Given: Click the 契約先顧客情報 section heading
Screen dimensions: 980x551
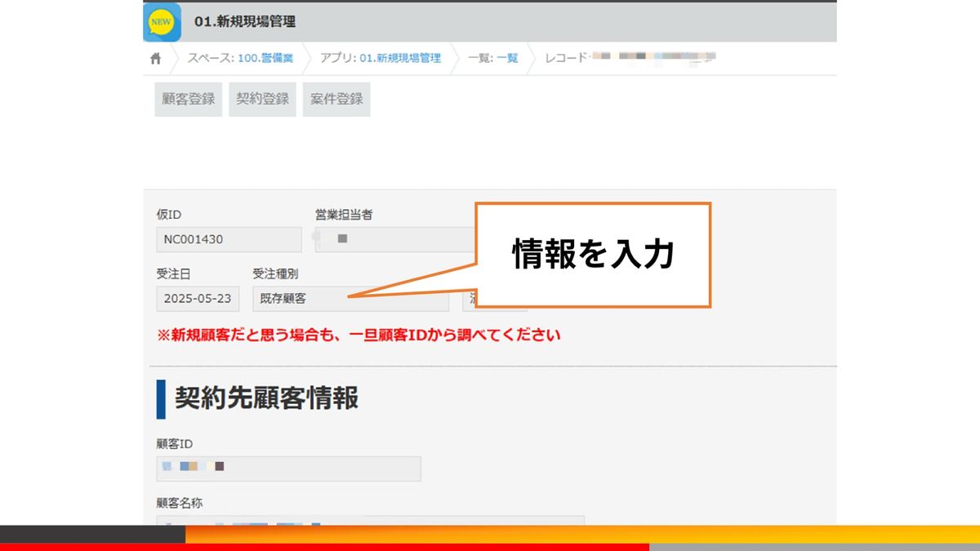Looking at the screenshot, I should click(266, 398).
